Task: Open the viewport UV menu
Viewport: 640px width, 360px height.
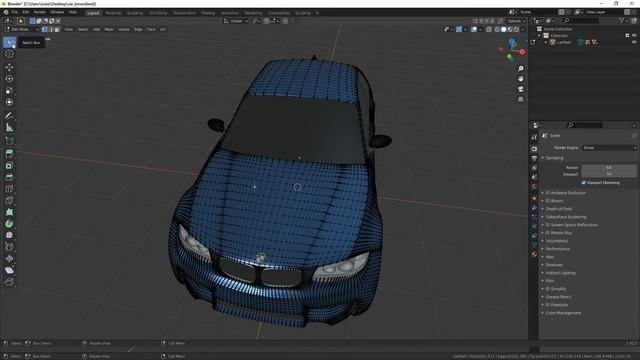Action: pyautogui.click(x=162, y=29)
